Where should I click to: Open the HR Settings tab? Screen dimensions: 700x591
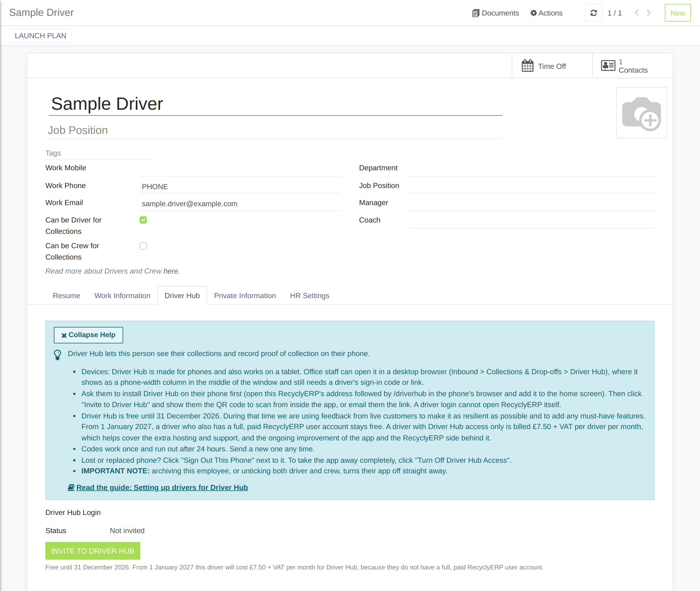click(x=309, y=295)
